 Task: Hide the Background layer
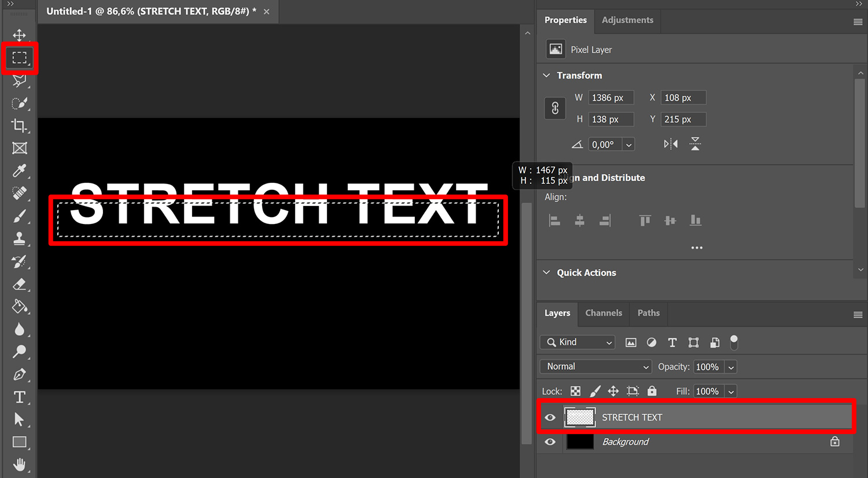(550, 442)
